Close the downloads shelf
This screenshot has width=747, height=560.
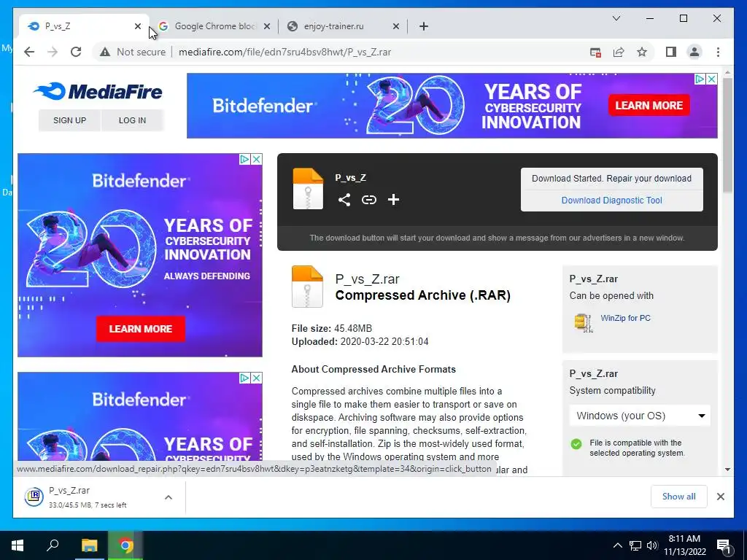pyautogui.click(x=720, y=497)
